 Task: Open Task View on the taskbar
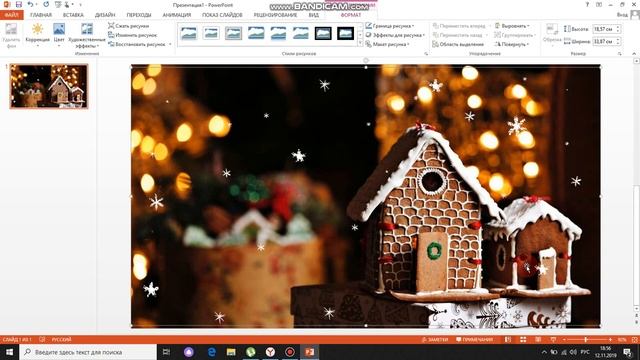coord(166,352)
